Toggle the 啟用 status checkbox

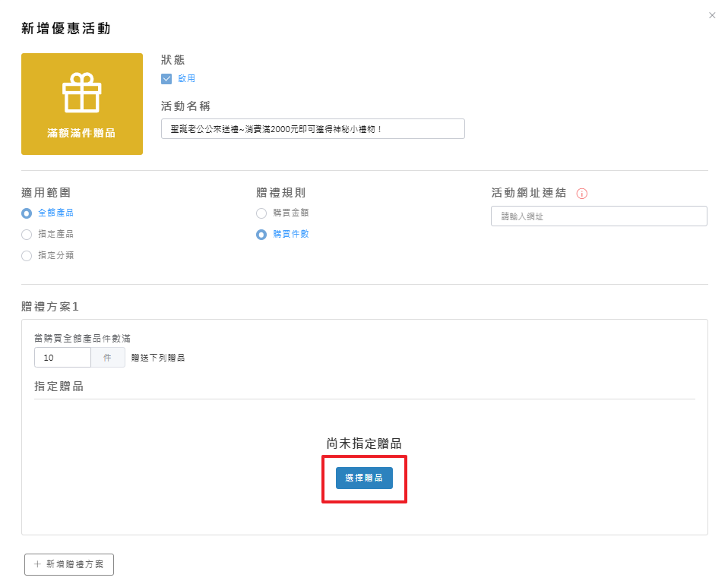[x=166, y=78]
